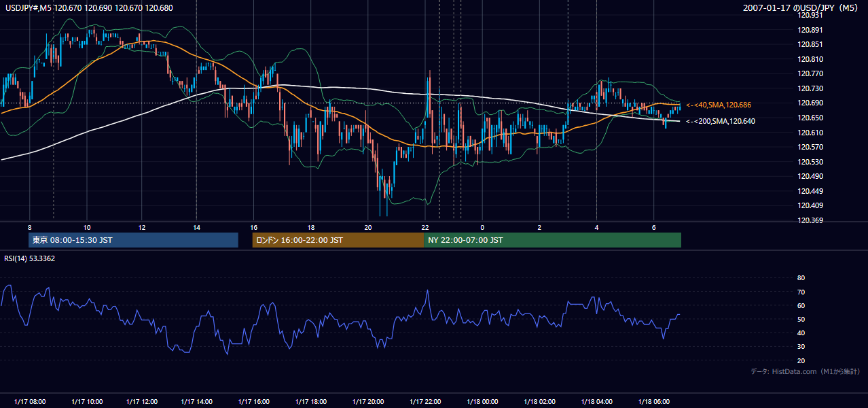Click the 1/17 20:00 time axis label

[x=368, y=402]
